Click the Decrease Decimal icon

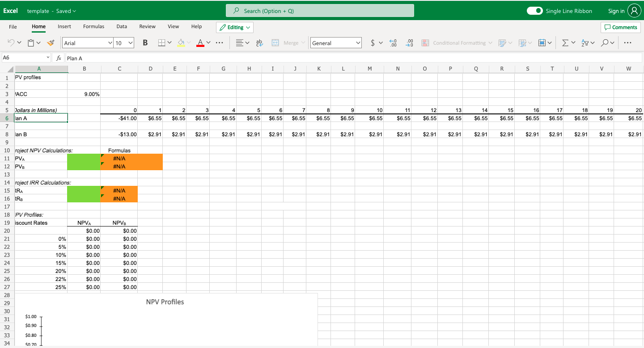(x=409, y=42)
